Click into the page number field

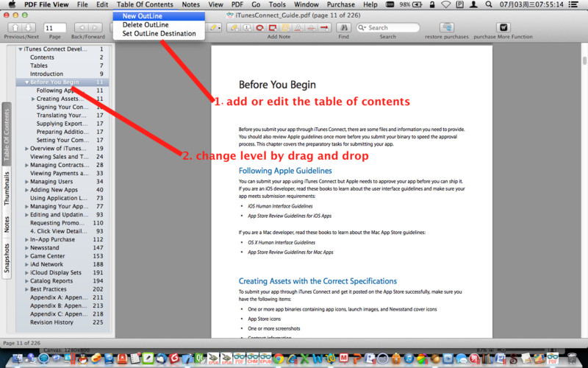tap(54, 28)
